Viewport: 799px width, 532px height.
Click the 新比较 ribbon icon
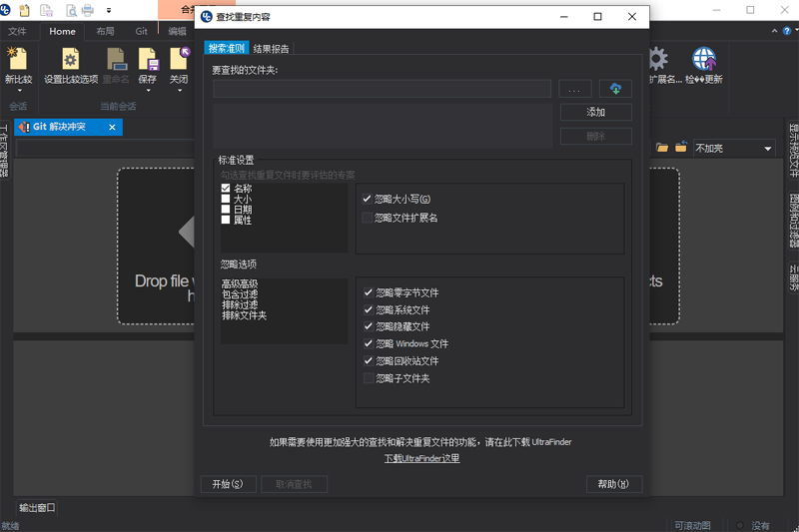click(x=18, y=59)
